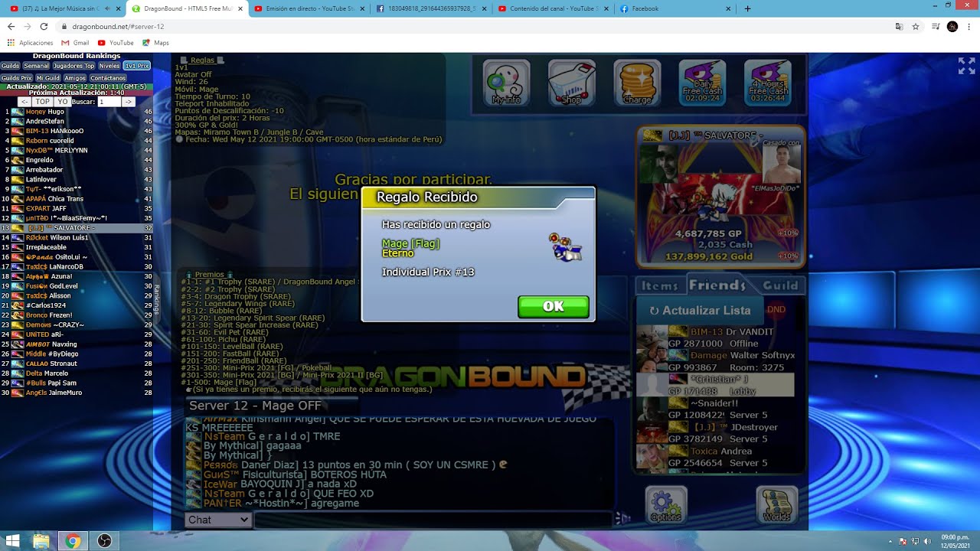Viewport: 980px width, 551px height.
Task: Switch to the Friends tab
Action: tap(717, 285)
